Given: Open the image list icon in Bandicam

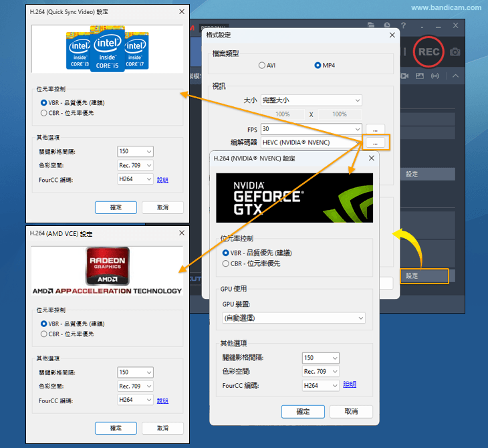Looking at the screenshot, I should [420, 76].
